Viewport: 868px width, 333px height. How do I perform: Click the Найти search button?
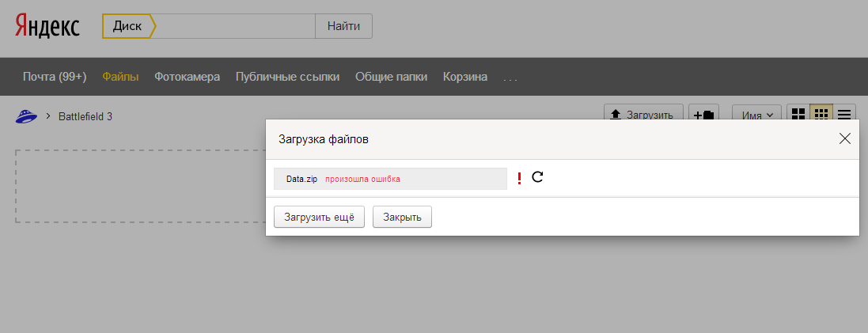click(343, 26)
